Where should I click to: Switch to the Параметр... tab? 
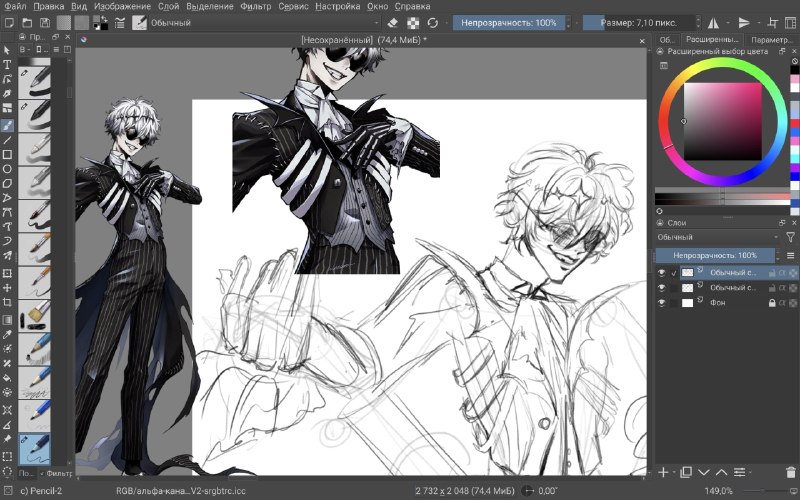(771, 40)
